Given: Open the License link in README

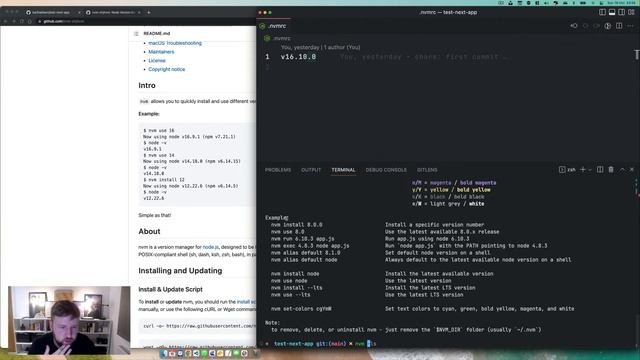Looking at the screenshot, I should coord(157,60).
